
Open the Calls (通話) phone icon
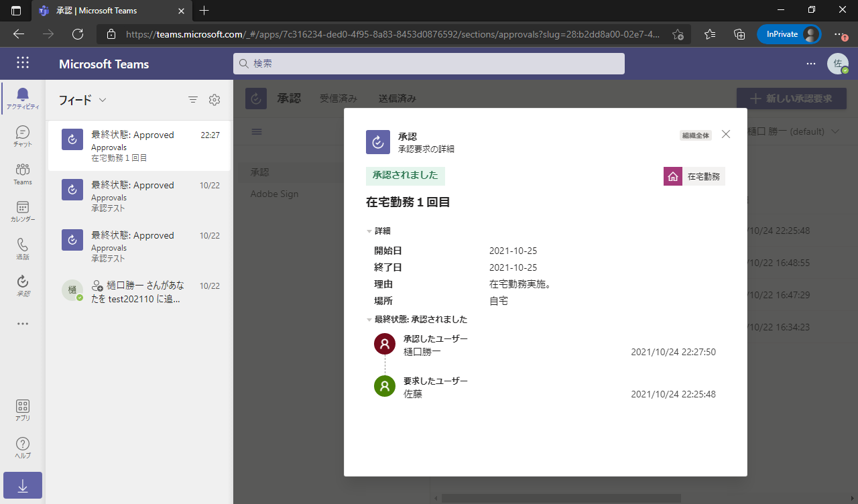pos(23,249)
